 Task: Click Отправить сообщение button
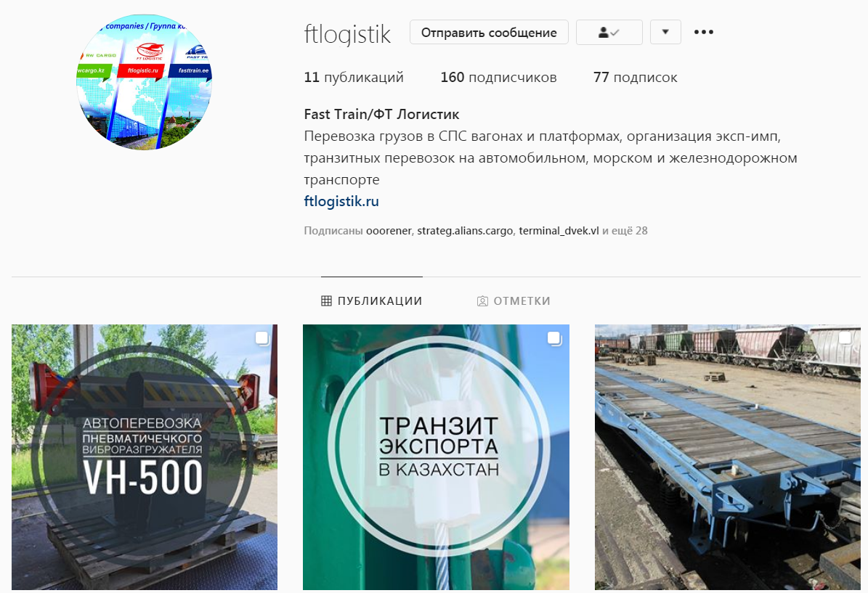click(x=489, y=32)
